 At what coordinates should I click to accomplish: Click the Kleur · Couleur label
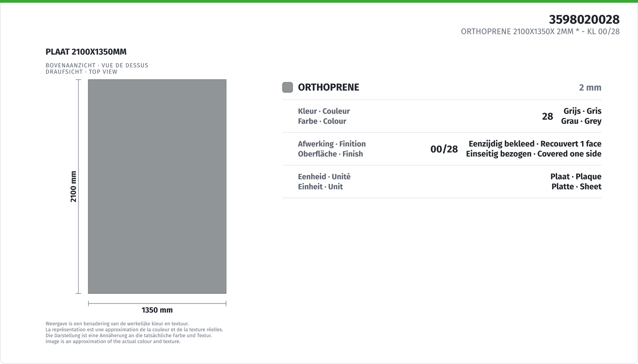click(324, 111)
